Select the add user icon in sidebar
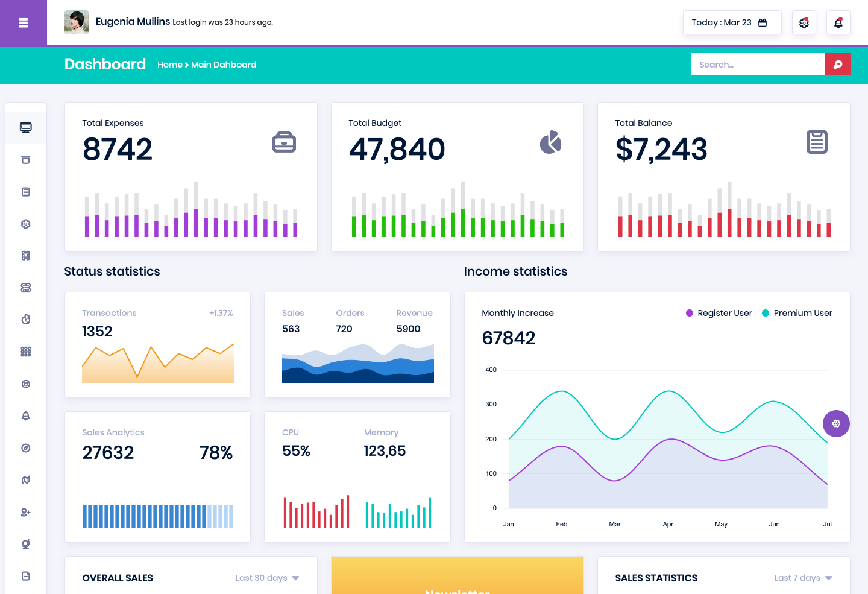The width and height of the screenshot is (868, 594). tap(26, 512)
